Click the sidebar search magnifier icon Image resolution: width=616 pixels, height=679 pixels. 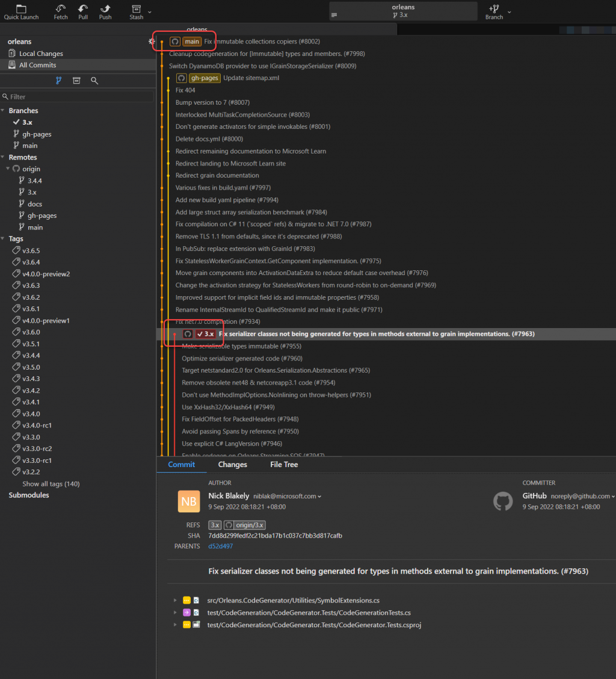pyautogui.click(x=94, y=81)
